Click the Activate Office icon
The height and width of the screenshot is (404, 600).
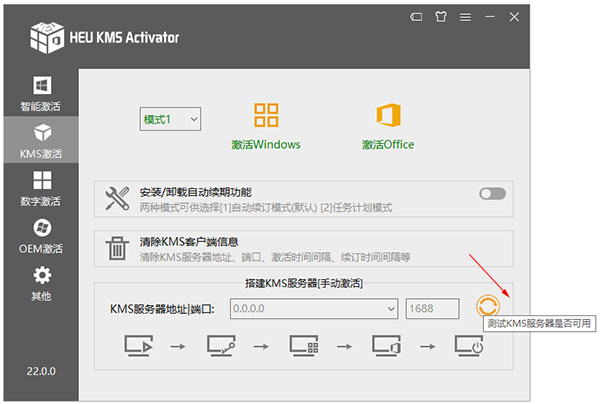pos(388,114)
